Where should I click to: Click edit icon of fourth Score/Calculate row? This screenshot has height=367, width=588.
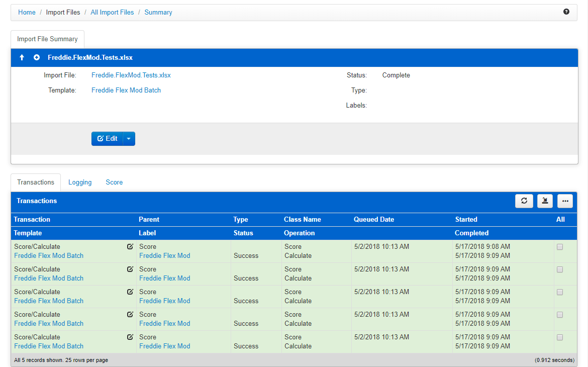tap(130, 315)
